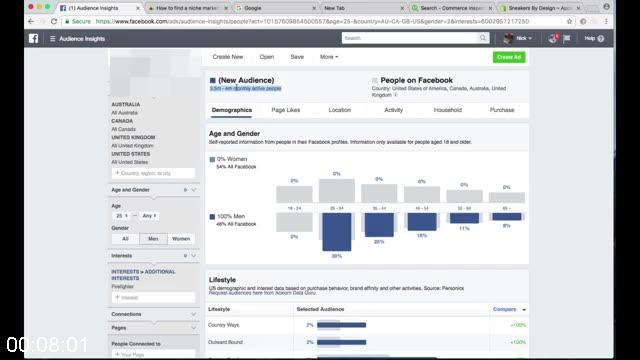
Task: Open minimum age 25 dropdown
Action: [x=122, y=216]
